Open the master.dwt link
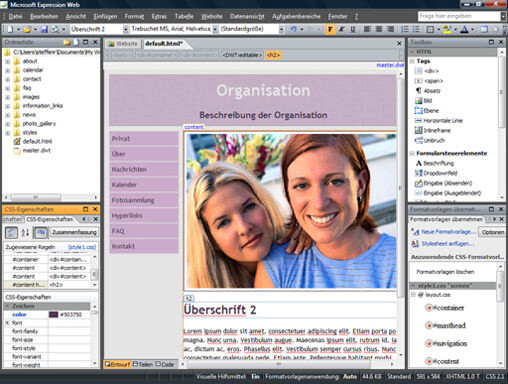This screenshot has width=508, height=384. pyautogui.click(x=390, y=65)
